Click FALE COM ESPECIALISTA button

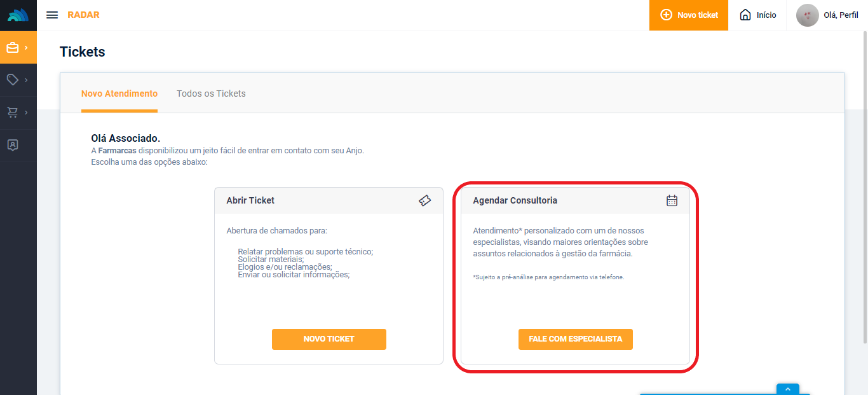tap(575, 339)
